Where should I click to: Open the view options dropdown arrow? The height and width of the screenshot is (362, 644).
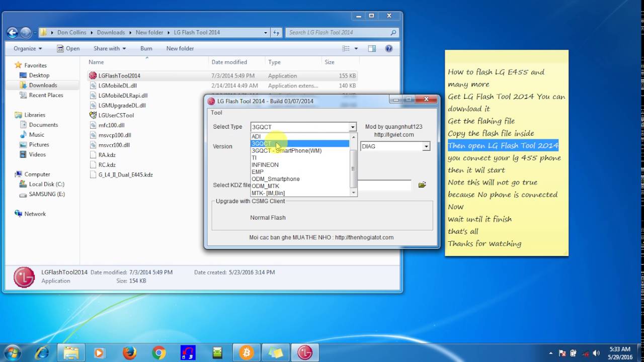356,49
